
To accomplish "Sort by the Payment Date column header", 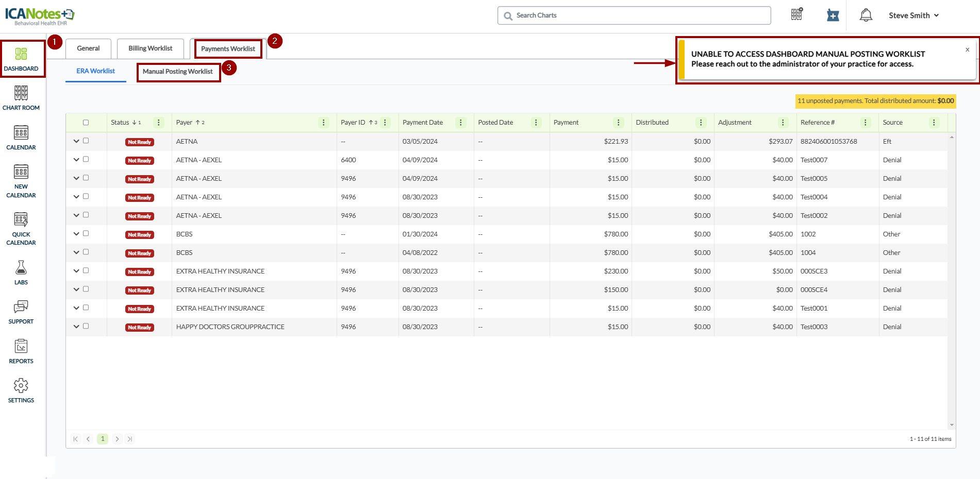I will pos(423,123).
